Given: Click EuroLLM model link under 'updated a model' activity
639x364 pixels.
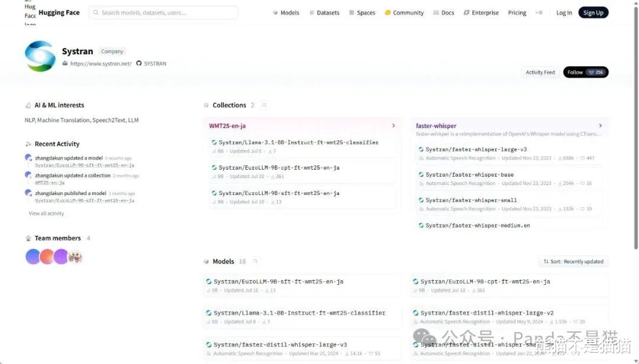Looking at the screenshot, I should click(x=85, y=165).
